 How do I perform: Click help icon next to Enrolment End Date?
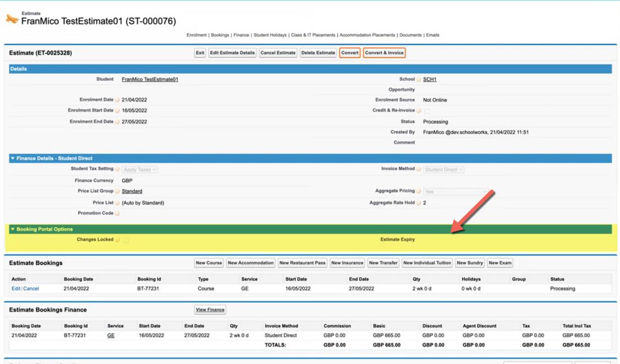[117, 122]
